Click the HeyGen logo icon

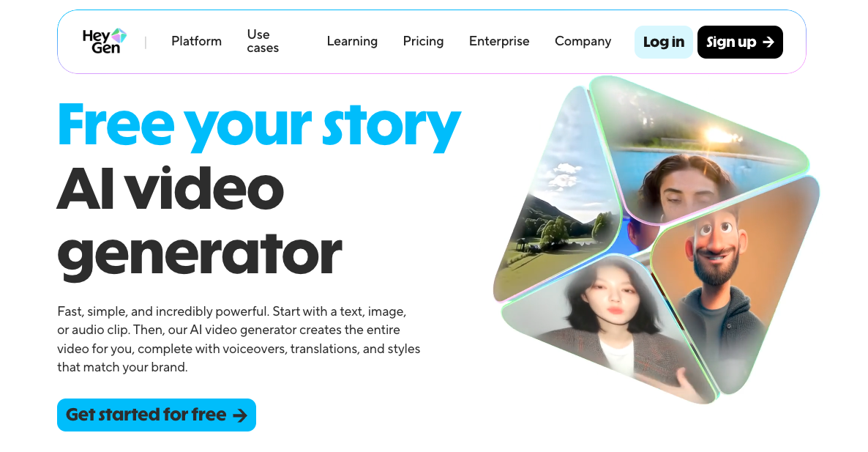(119, 37)
